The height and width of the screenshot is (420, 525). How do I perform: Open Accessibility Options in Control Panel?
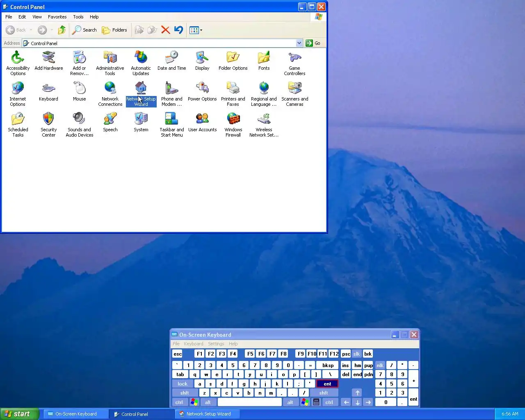point(18,63)
